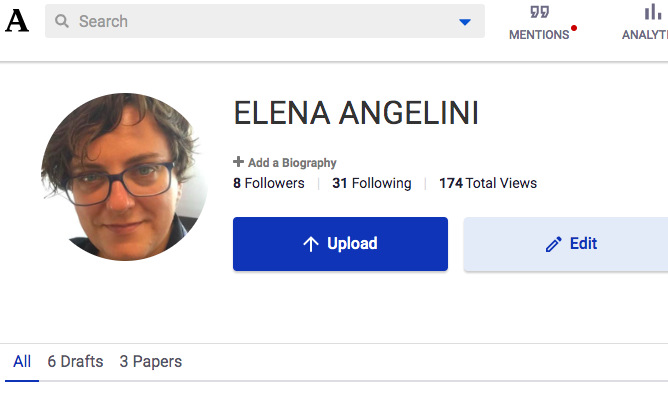
Task: Open the 8 Followers list
Action: [x=269, y=183]
